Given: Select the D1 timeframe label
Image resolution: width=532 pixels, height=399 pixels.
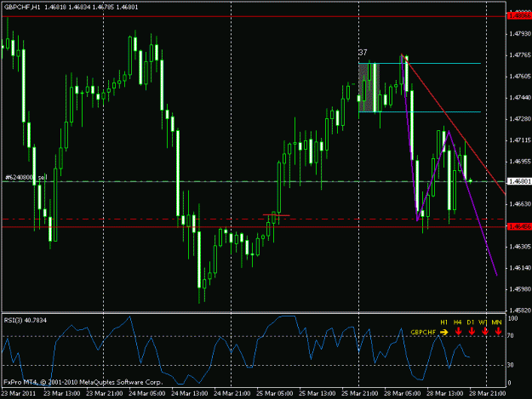Looking at the screenshot, I should [x=470, y=322].
